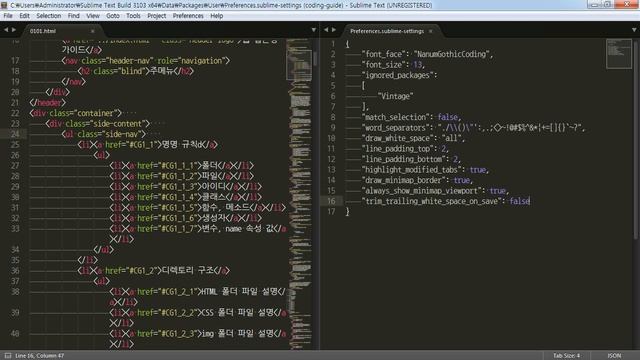
Task: Click the "font_face" setting line
Action: coord(427,54)
